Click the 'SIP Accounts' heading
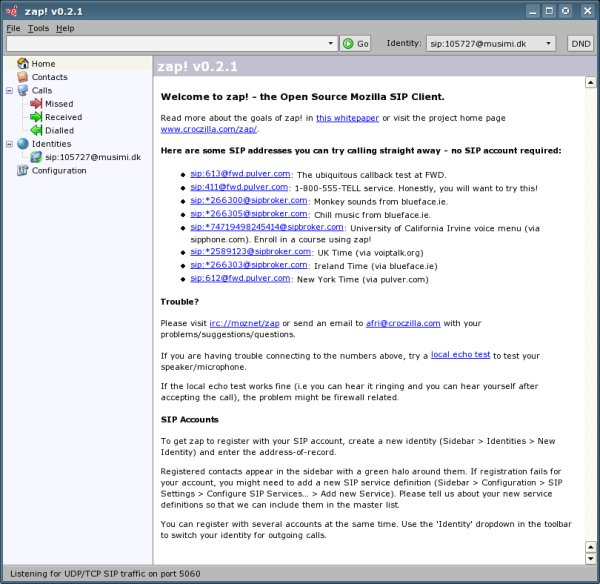The image size is (600, 584). 189,419
